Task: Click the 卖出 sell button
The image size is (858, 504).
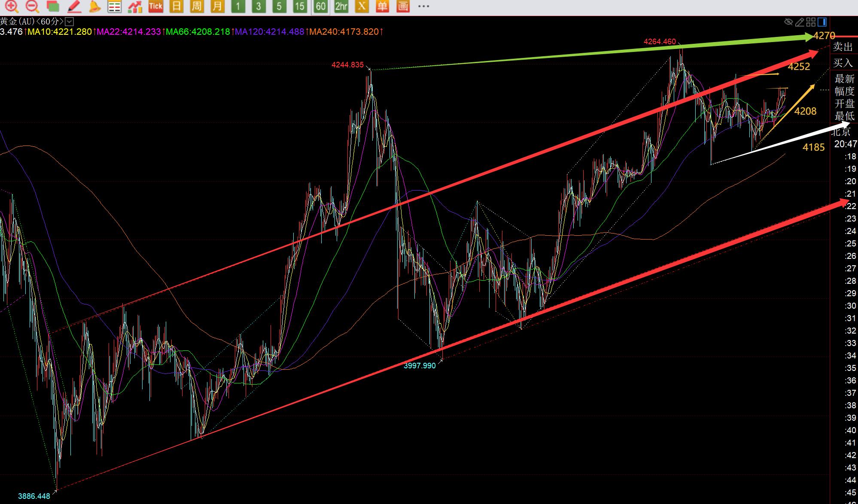Action: coord(843,47)
